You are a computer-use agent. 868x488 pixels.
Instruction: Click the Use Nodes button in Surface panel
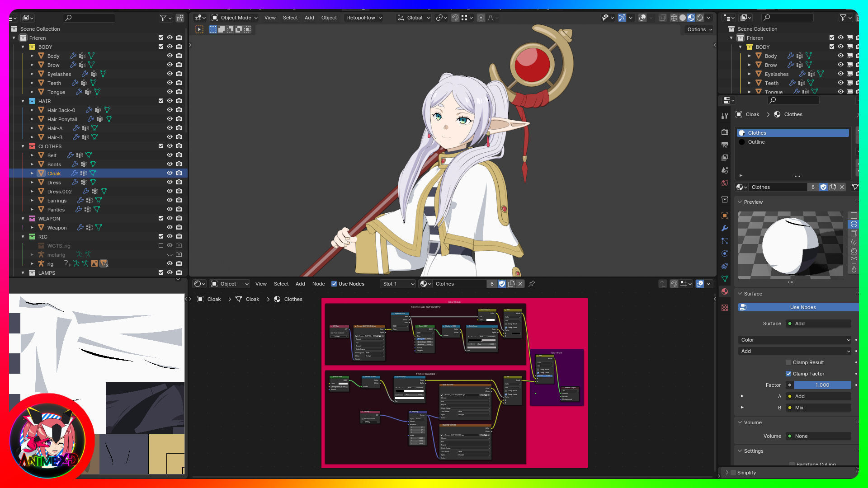coord(802,307)
